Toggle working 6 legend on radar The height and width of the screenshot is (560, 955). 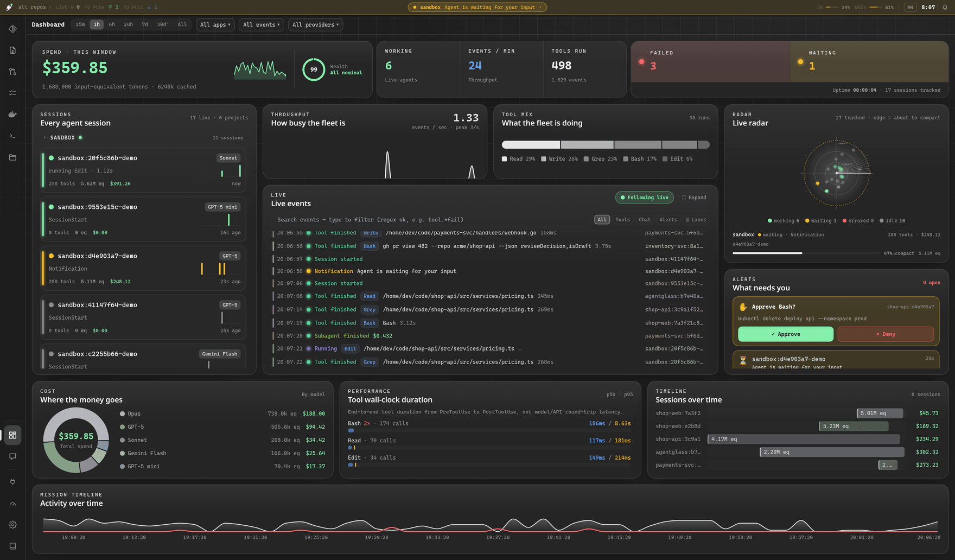point(784,221)
